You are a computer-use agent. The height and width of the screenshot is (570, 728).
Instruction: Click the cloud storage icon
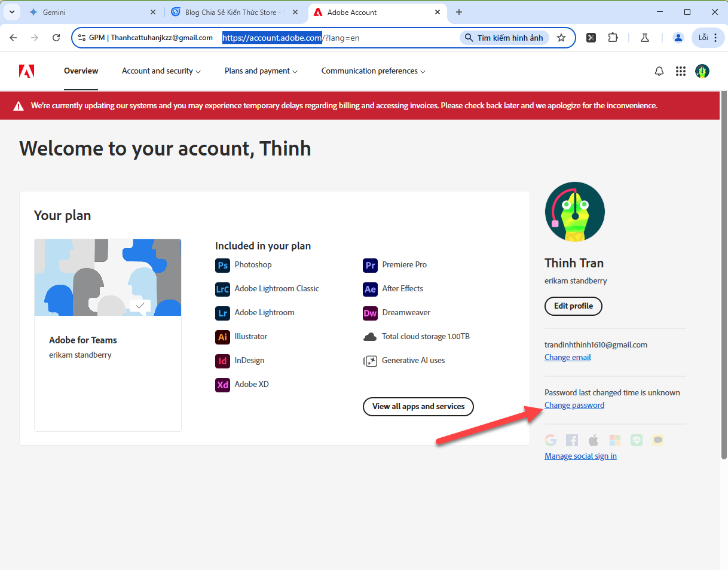(x=370, y=337)
